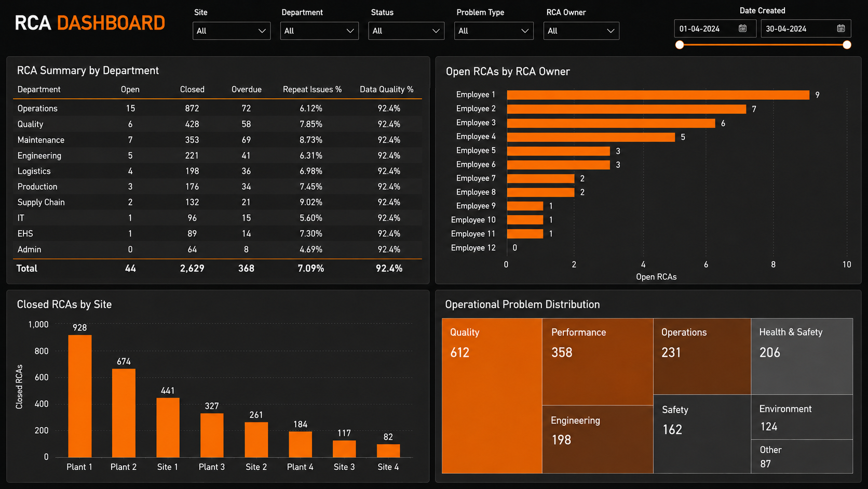Click the EHS department row

click(218, 233)
